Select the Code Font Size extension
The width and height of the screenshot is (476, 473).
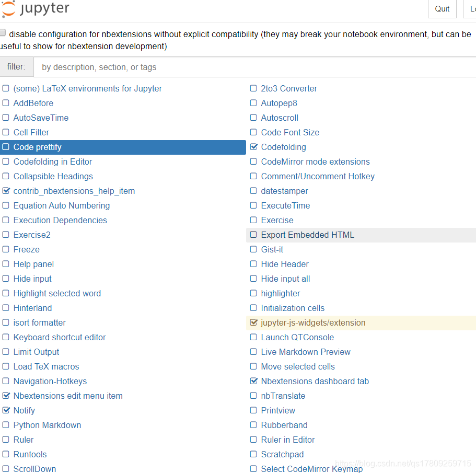click(x=290, y=132)
